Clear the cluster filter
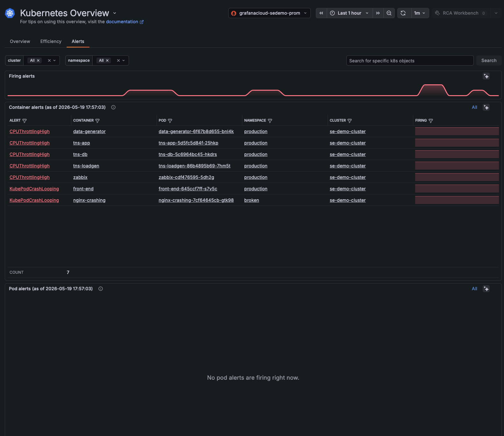 pos(49,60)
